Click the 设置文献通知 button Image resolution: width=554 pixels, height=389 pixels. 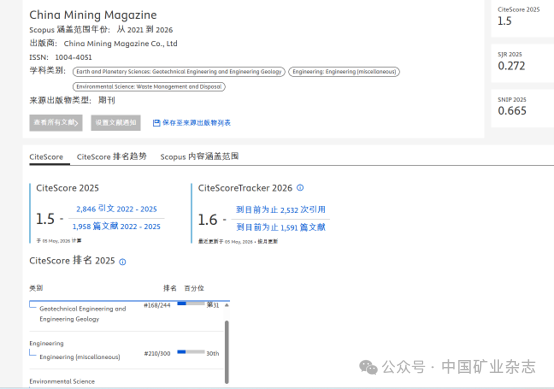pos(116,123)
